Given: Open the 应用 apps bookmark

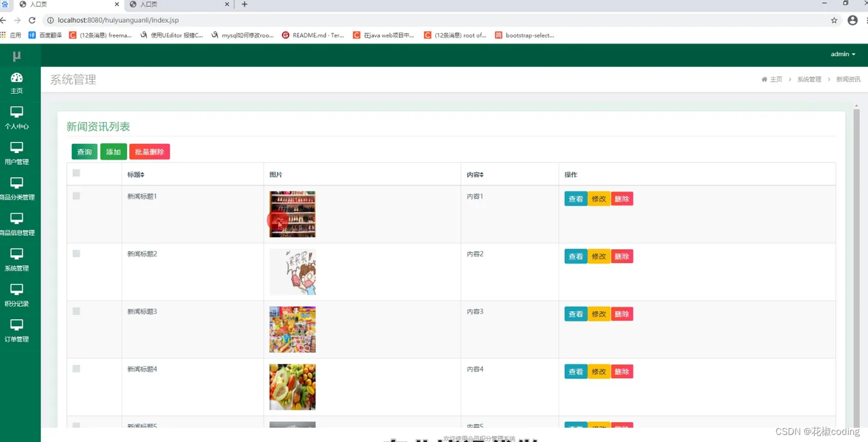Looking at the screenshot, I should coord(11,35).
